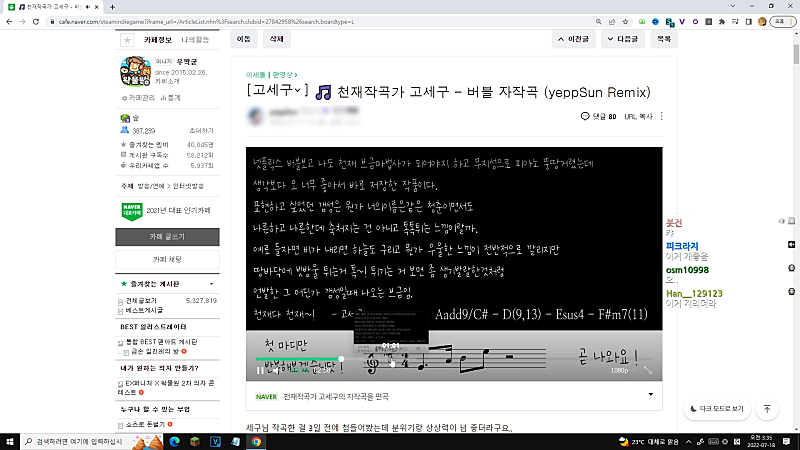The image size is (800, 450).
Task: Click the green screen-capture extension icon
Action: click(x=642, y=21)
